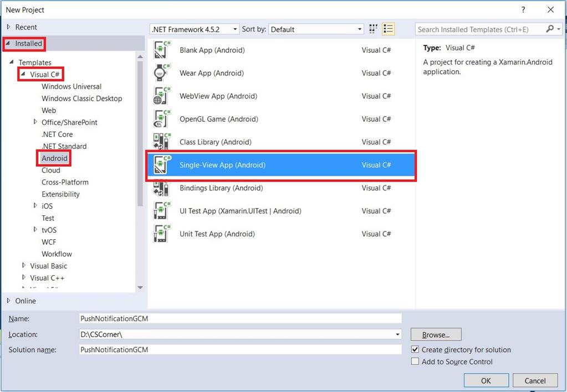Click the Browse... button
Image resolution: width=567 pixels, height=392 pixels.
click(x=436, y=334)
